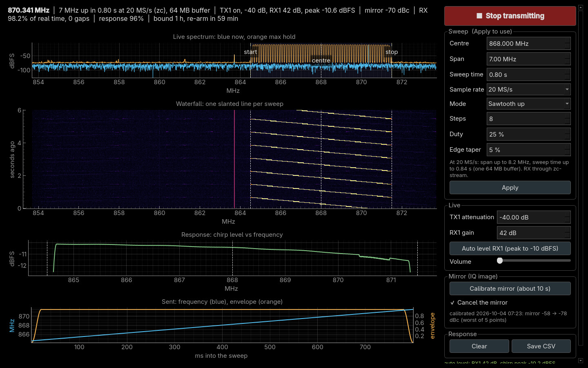Click the 'Response: chirp level vs frequency' title
Screen dimensions: 588x368
(x=232, y=235)
